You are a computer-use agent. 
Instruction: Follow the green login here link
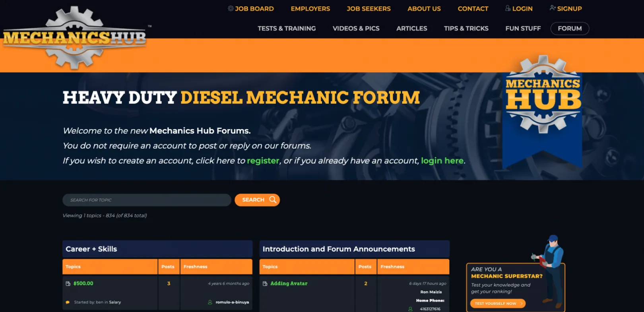442,161
